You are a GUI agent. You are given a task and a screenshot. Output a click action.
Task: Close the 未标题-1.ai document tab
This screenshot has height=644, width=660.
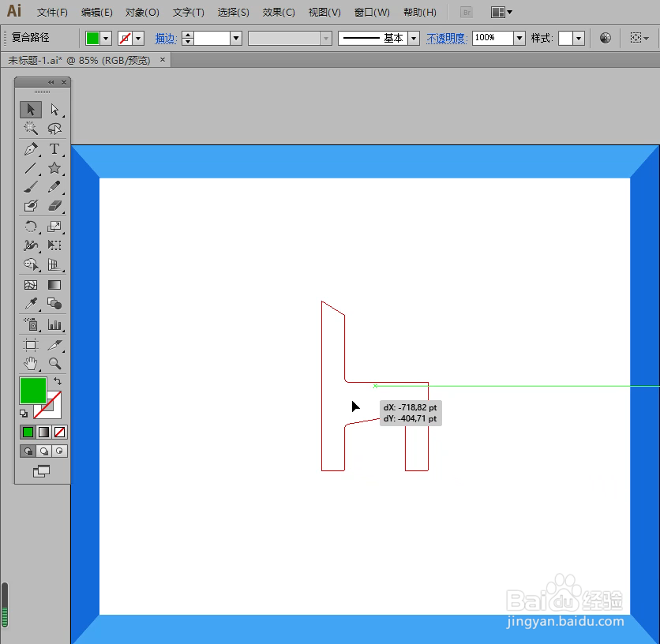[x=163, y=60]
